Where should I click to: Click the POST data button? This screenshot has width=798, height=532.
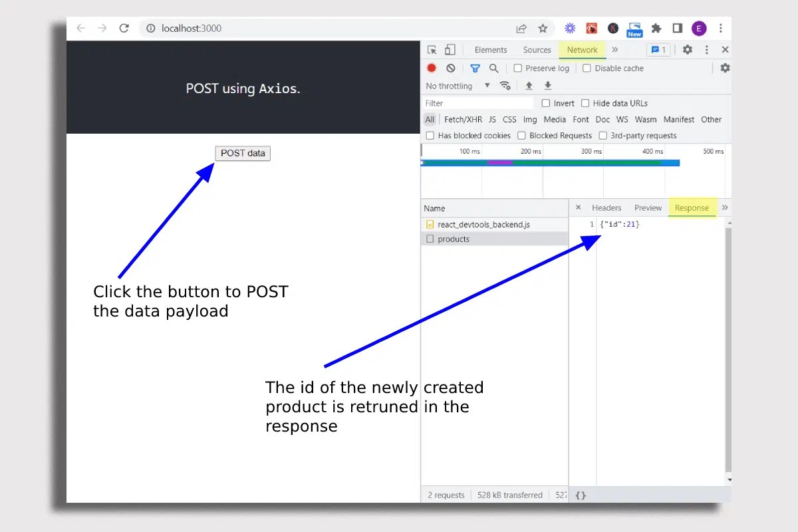[243, 153]
